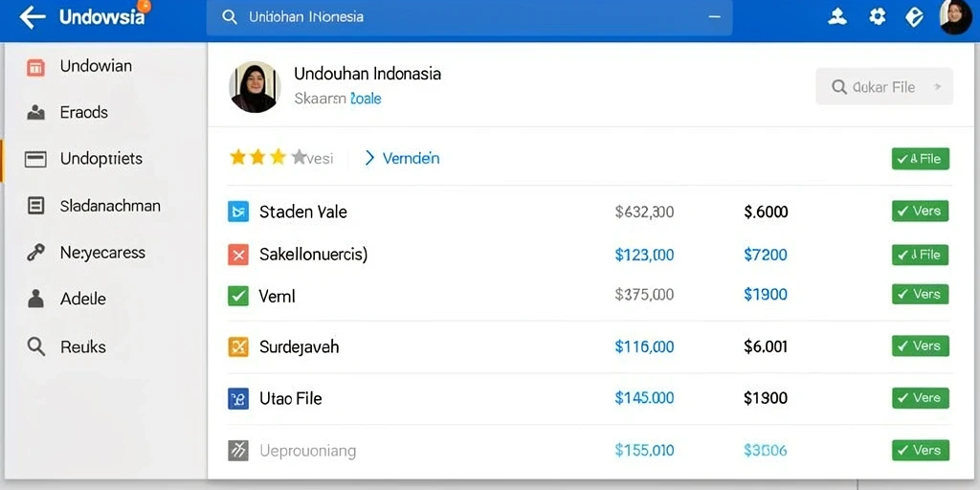Click the arrow in dukar File box
980x490 pixels.
tap(936, 87)
